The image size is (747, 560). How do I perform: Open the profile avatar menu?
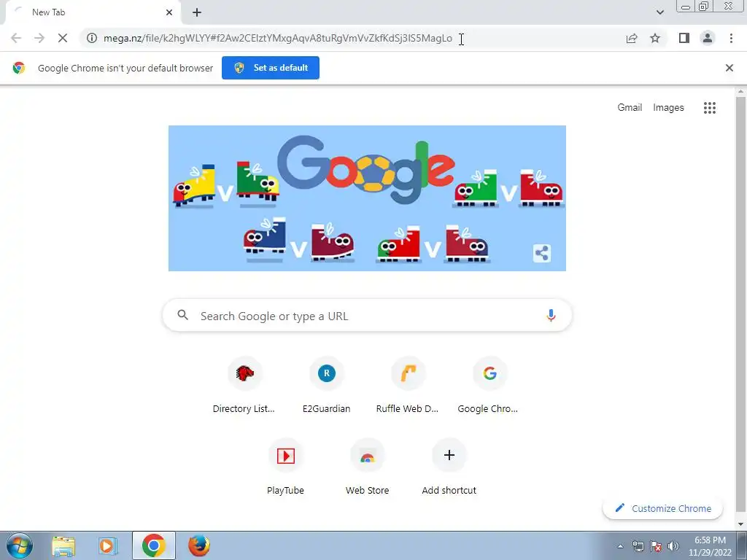(708, 38)
